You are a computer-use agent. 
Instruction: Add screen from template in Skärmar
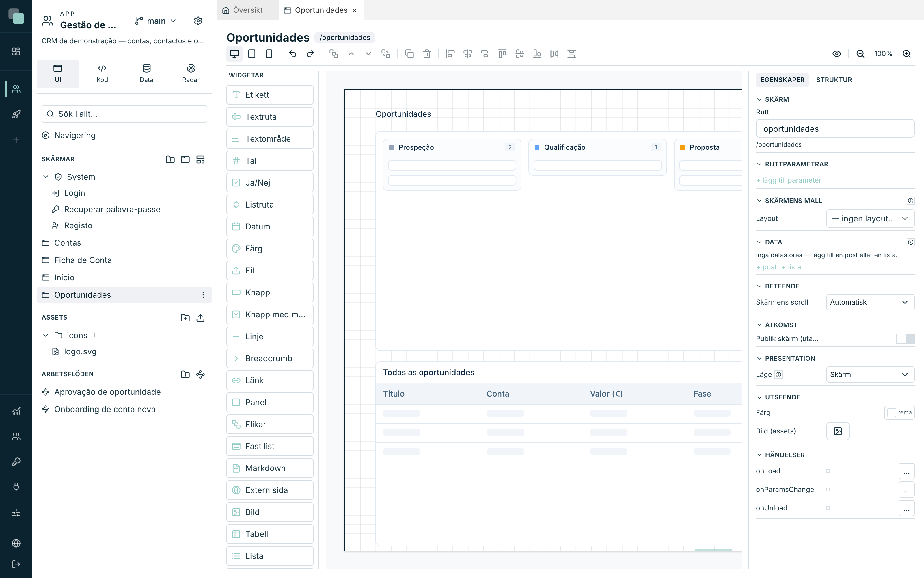[x=200, y=160]
